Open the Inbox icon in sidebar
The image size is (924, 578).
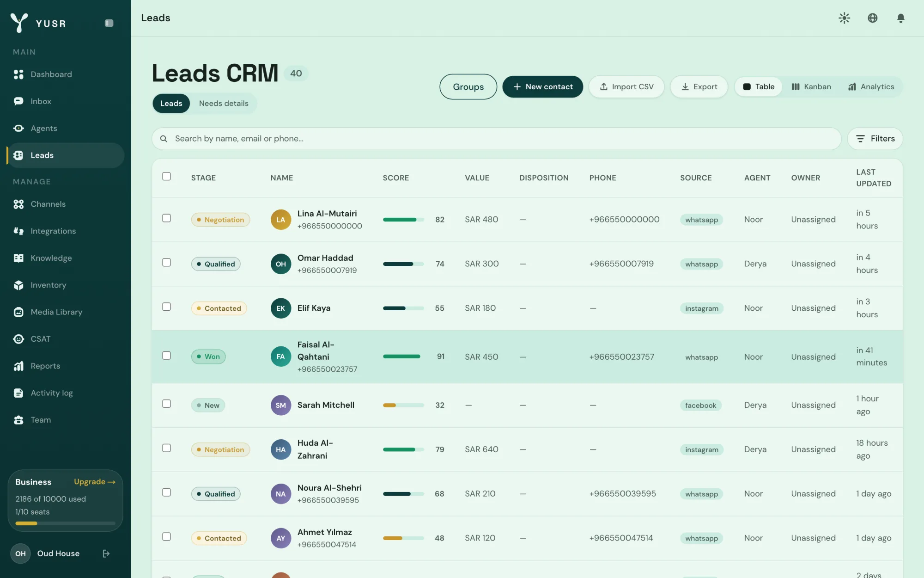tap(18, 101)
